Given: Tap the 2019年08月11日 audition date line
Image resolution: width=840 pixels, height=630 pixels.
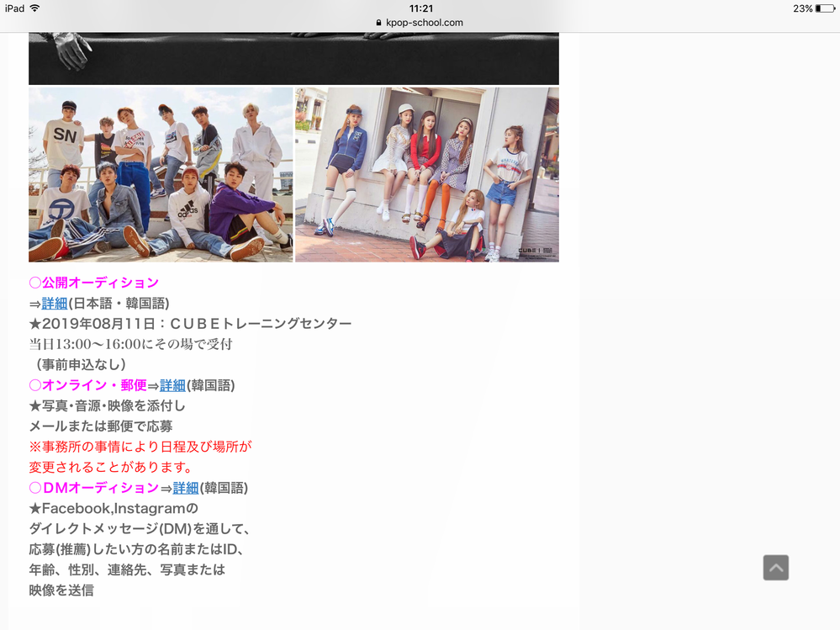Looking at the screenshot, I should 190,324.
